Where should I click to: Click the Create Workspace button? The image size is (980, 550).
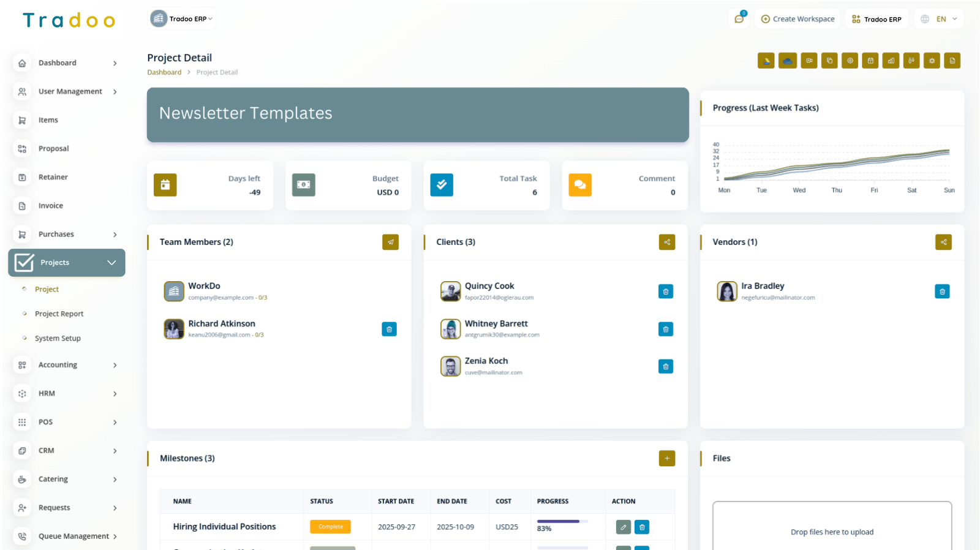coord(797,19)
